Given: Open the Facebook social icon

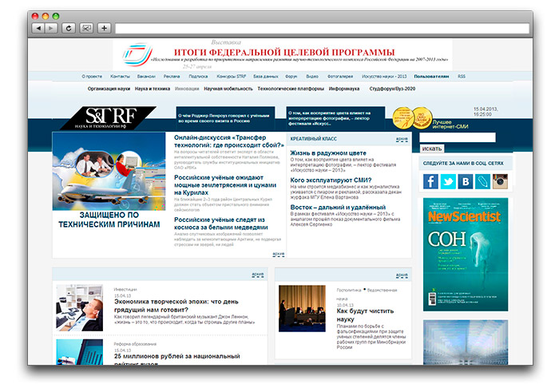Looking at the screenshot, I should click(x=430, y=181).
